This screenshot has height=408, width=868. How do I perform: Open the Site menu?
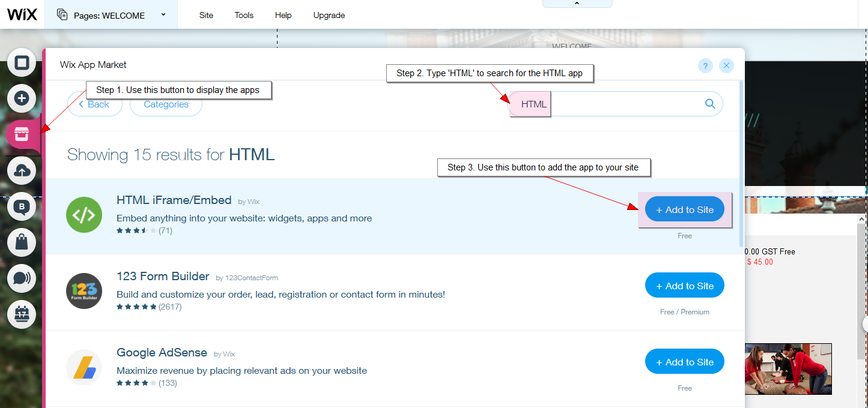coord(206,15)
